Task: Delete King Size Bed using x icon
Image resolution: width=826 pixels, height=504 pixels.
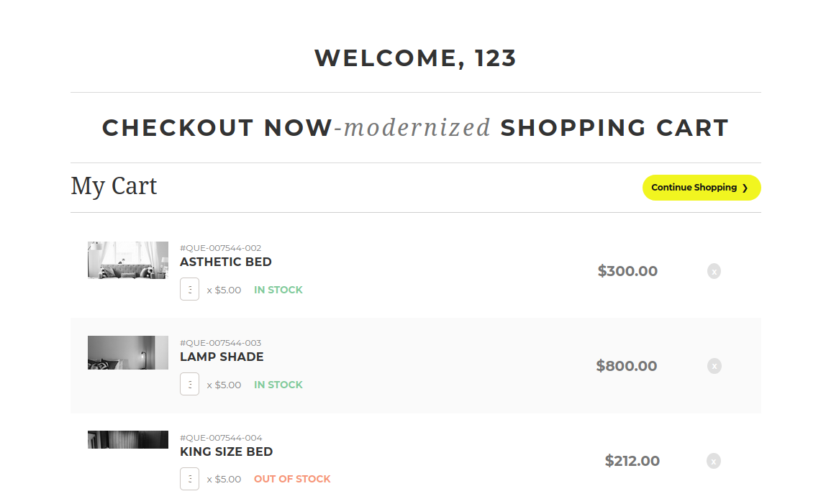Action: point(713,462)
